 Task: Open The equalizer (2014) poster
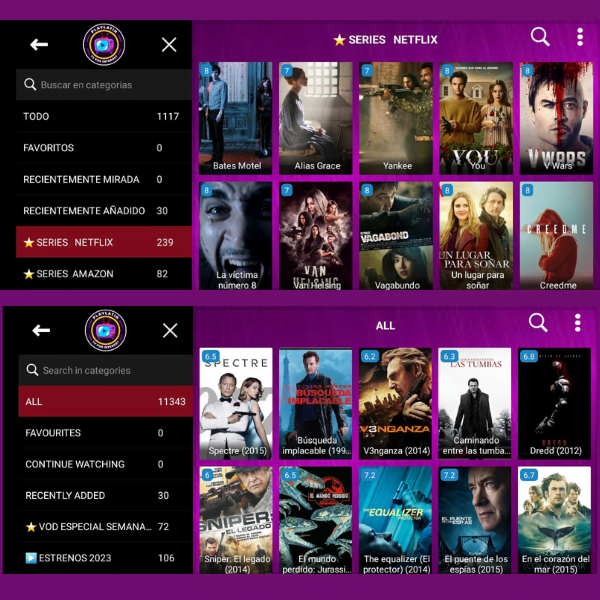[395, 520]
